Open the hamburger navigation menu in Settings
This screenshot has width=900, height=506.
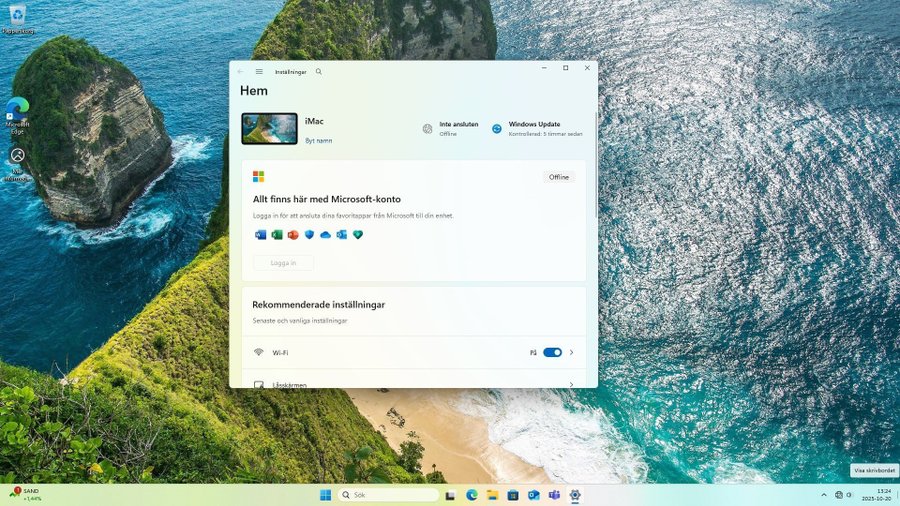(x=259, y=72)
